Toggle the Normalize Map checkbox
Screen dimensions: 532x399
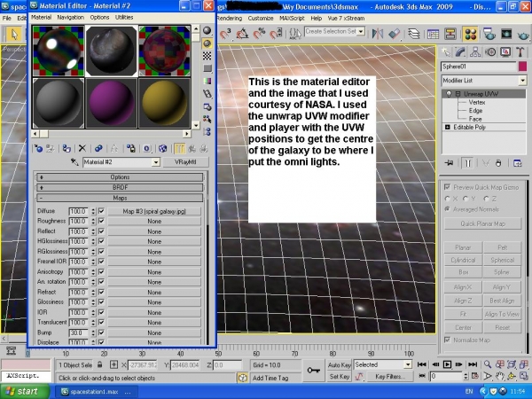click(447, 340)
